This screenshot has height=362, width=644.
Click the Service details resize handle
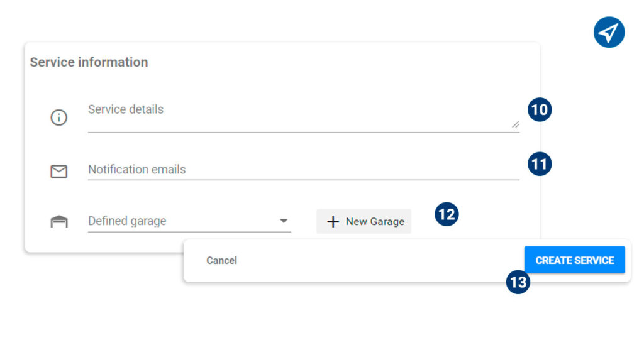[x=516, y=124]
